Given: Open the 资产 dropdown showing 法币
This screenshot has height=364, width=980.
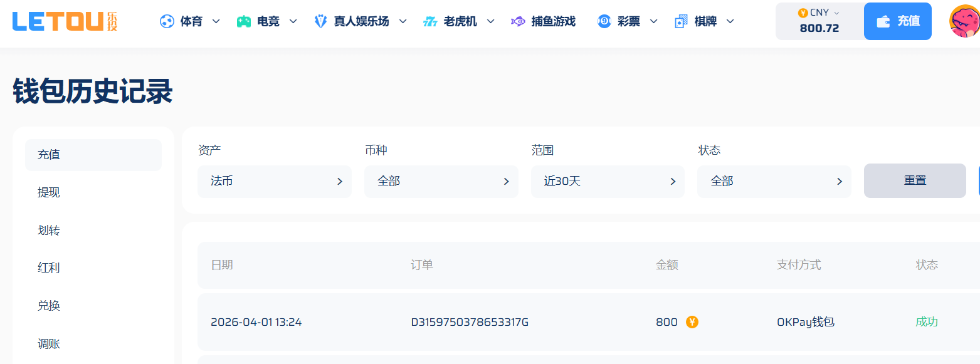Looking at the screenshot, I should [274, 181].
